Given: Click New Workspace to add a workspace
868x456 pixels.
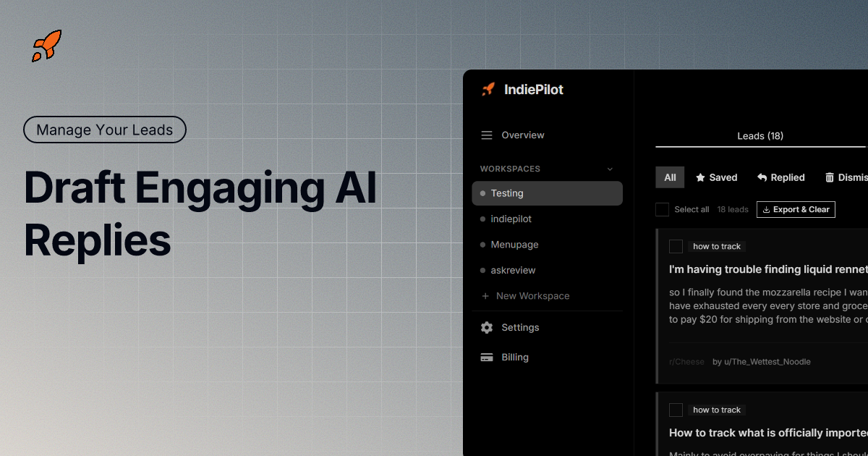Looking at the screenshot, I should click(532, 296).
